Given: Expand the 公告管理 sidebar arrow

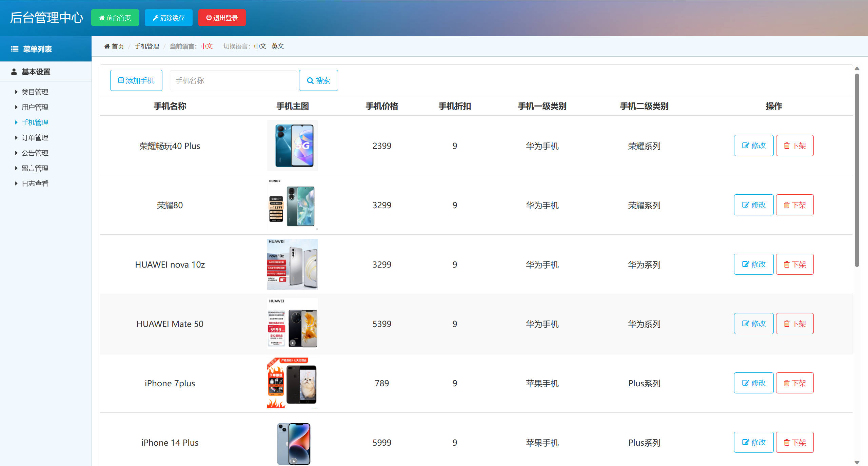Looking at the screenshot, I should tap(16, 153).
